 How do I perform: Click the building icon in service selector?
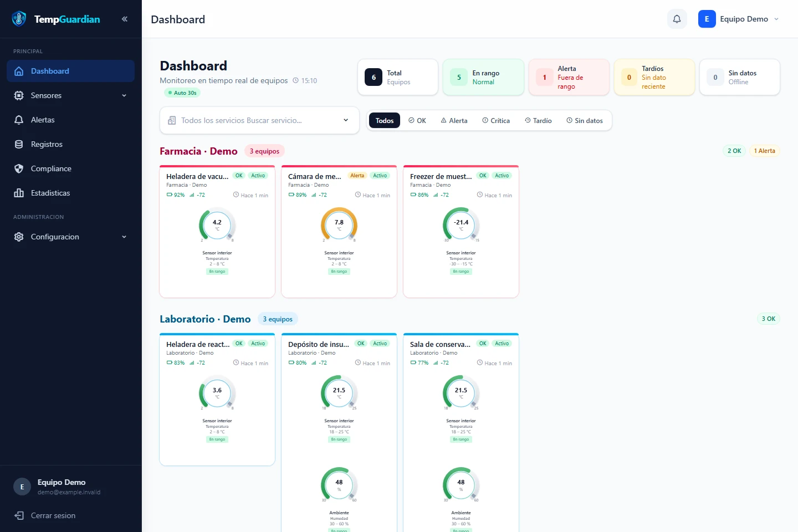(172, 120)
